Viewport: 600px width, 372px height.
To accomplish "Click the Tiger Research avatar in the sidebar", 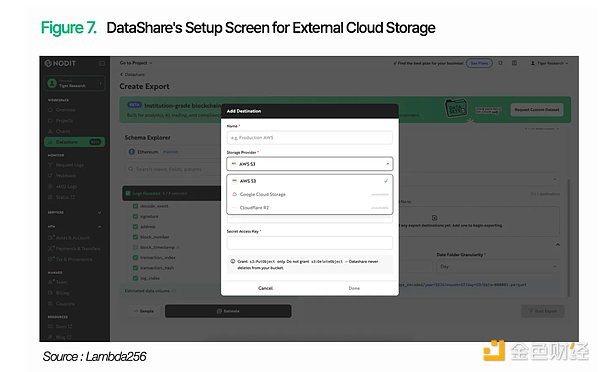I will pos(52,83).
